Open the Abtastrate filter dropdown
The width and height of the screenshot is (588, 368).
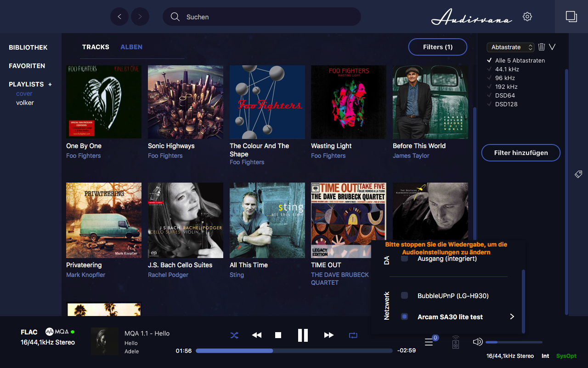pos(510,47)
